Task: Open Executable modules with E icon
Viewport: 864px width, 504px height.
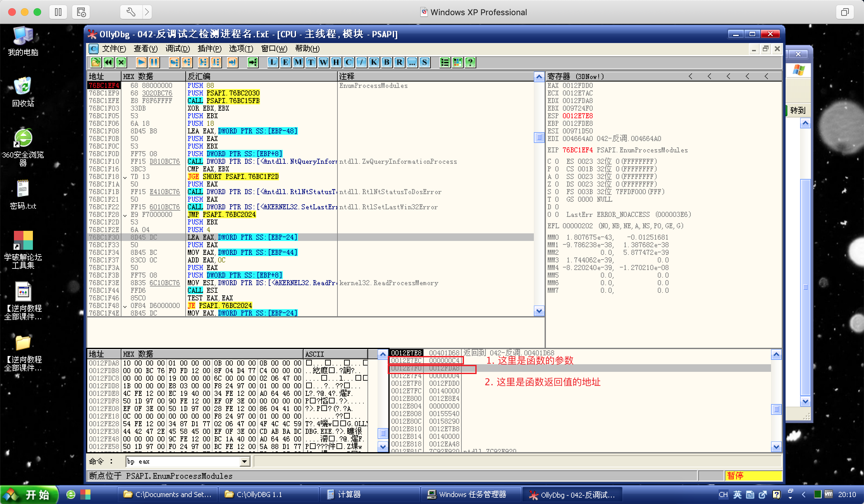Action: (285, 62)
